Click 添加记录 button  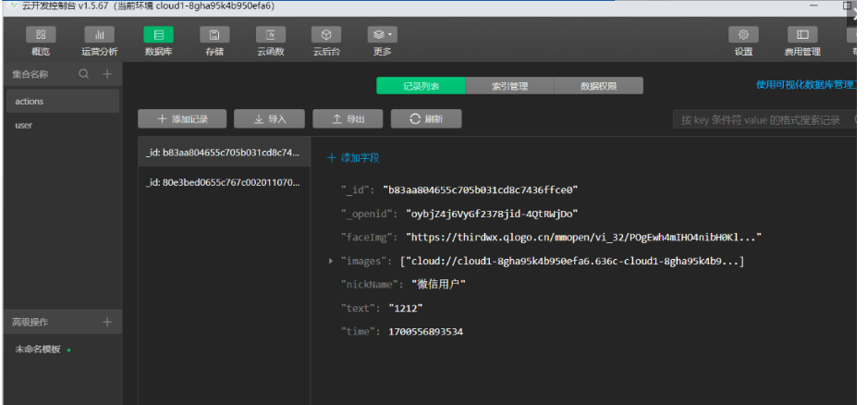[182, 119]
